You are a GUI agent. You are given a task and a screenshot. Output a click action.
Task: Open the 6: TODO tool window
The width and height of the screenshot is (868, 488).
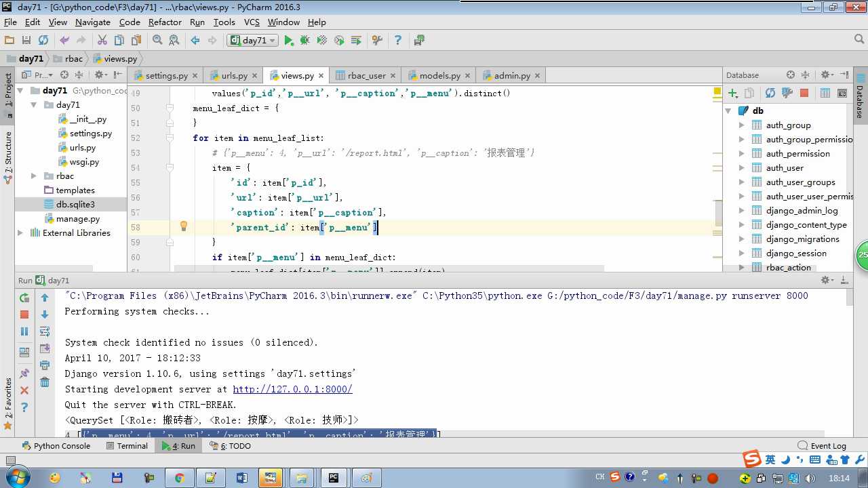[231, 446]
